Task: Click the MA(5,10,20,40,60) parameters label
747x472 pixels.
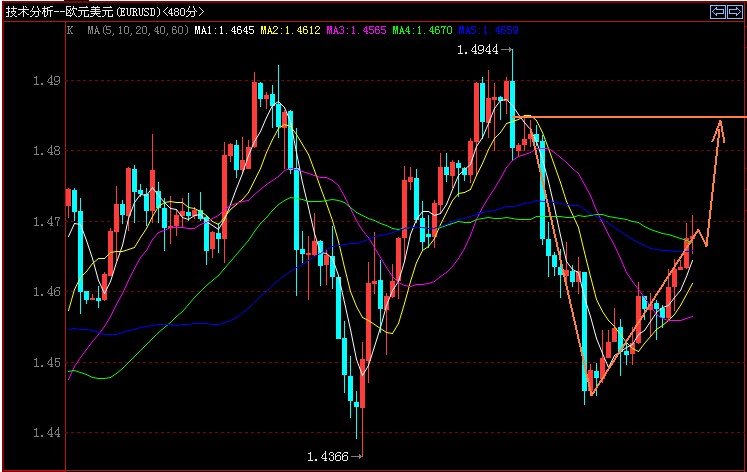Action: [x=138, y=30]
